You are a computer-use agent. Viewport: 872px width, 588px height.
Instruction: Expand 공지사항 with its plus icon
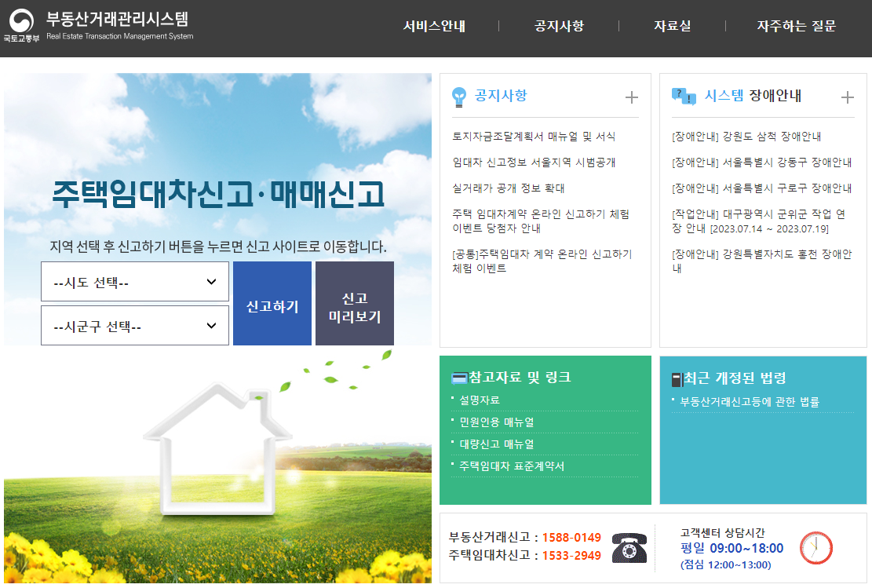[x=631, y=97]
